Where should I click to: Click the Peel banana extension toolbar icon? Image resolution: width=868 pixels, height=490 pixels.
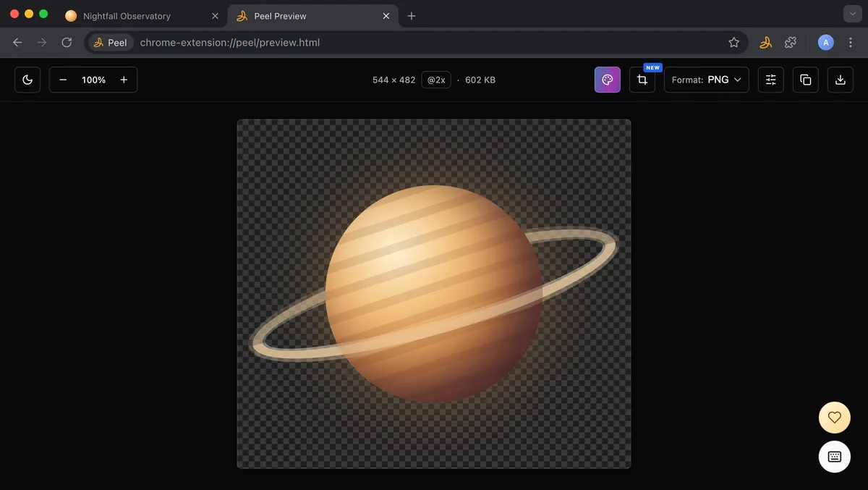[x=765, y=43]
